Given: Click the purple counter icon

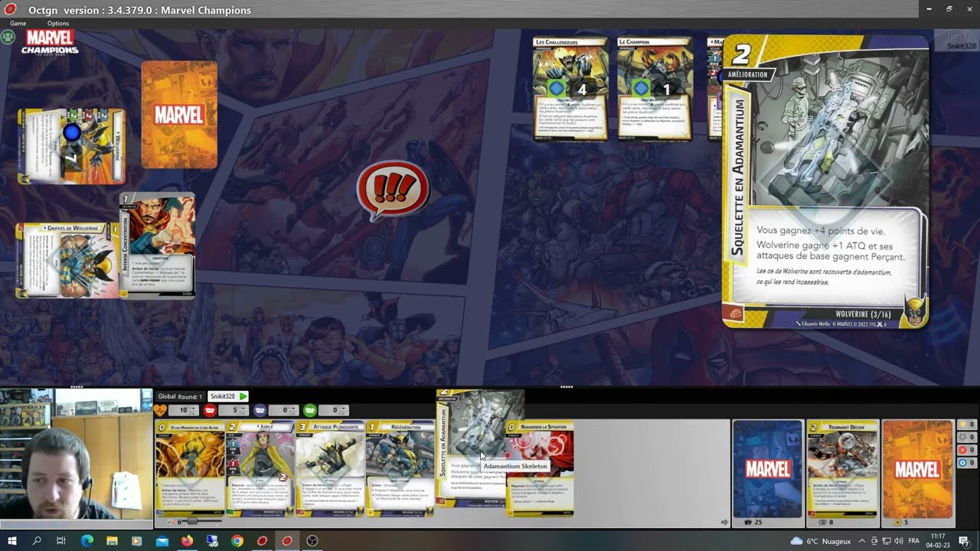Looking at the screenshot, I should coord(260,411).
